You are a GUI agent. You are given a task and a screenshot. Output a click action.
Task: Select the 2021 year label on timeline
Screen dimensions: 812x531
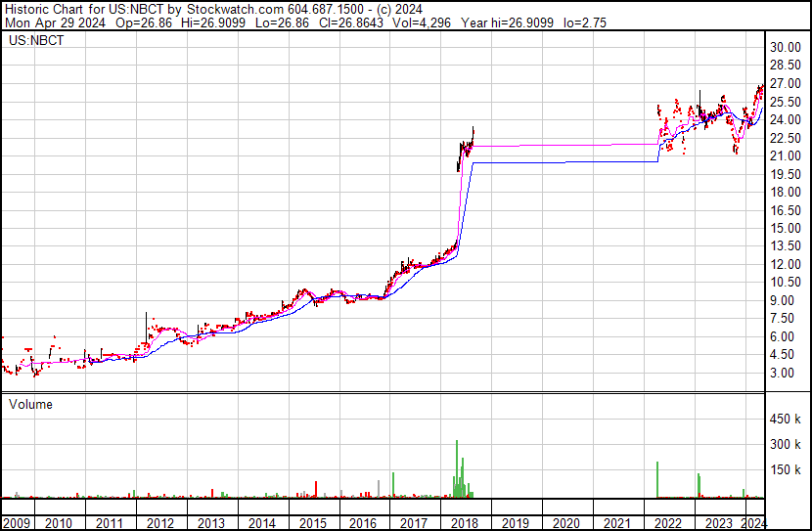tap(616, 523)
